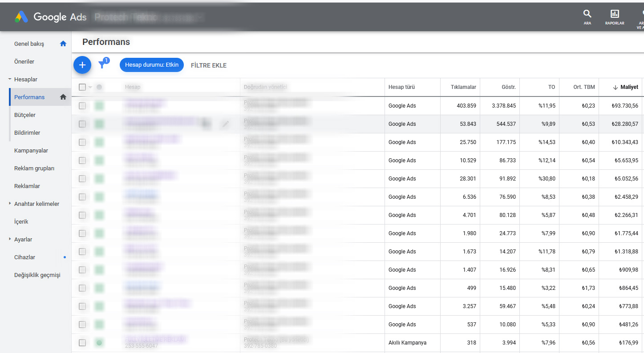Sort by the TO column header
The image size is (644, 353).
tap(551, 87)
